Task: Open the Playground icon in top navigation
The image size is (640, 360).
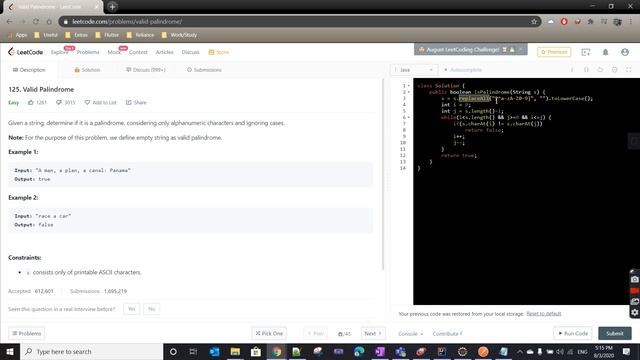Action: pos(586,52)
